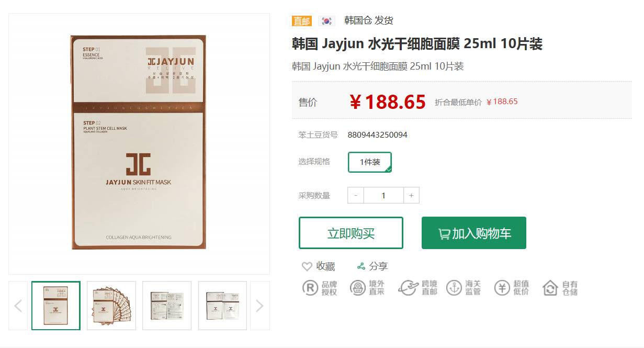
Task: Click the 境外直采 overseas sourcing badge icon
Action: click(358, 288)
